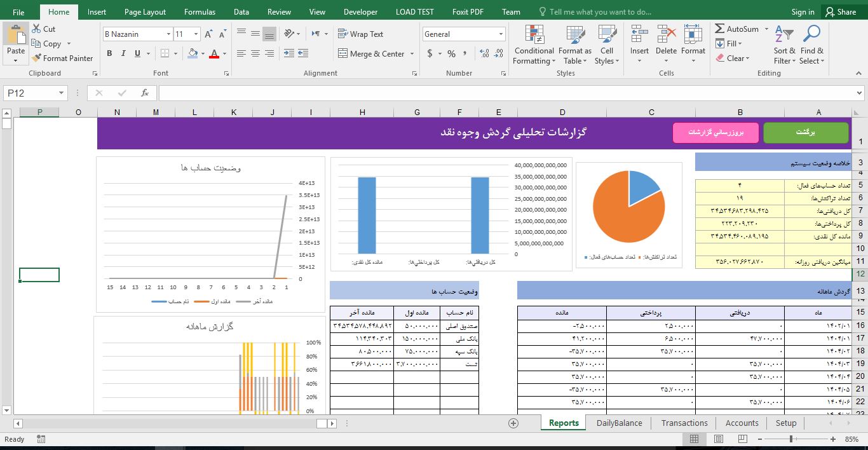Open the General number format dropdown
This screenshot has height=450, width=868.
click(501, 34)
